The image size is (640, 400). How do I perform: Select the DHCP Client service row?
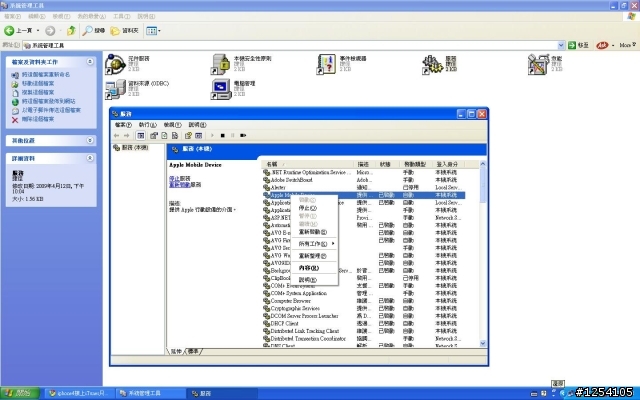tap(363, 324)
